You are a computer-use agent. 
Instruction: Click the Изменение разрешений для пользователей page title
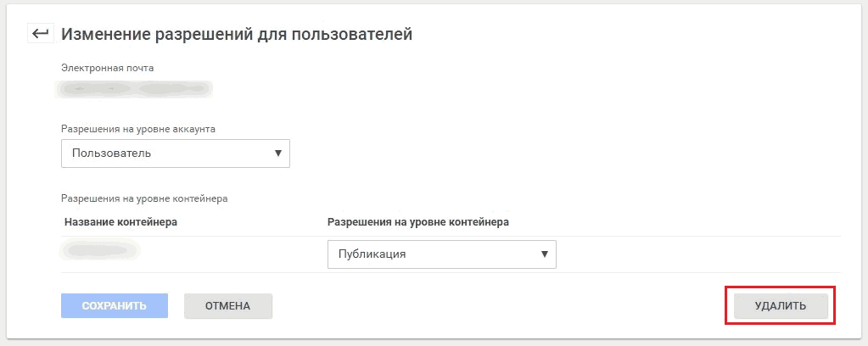pyautogui.click(x=237, y=34)
